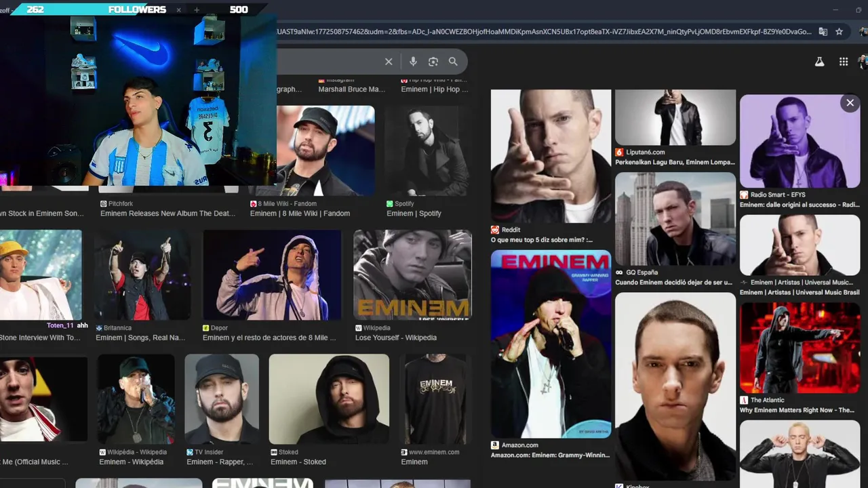Open the Google apps grid icon
Viewport: 868px width, 488px height.
[844, 62]
